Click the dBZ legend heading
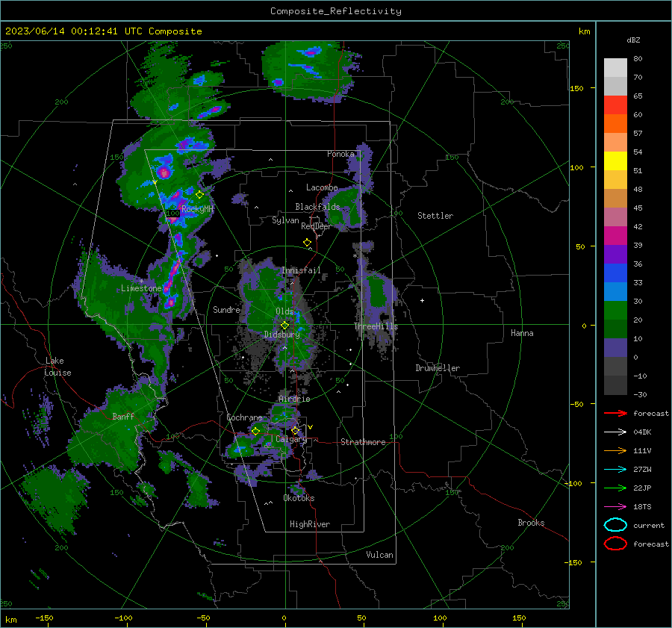 [633, 40]
